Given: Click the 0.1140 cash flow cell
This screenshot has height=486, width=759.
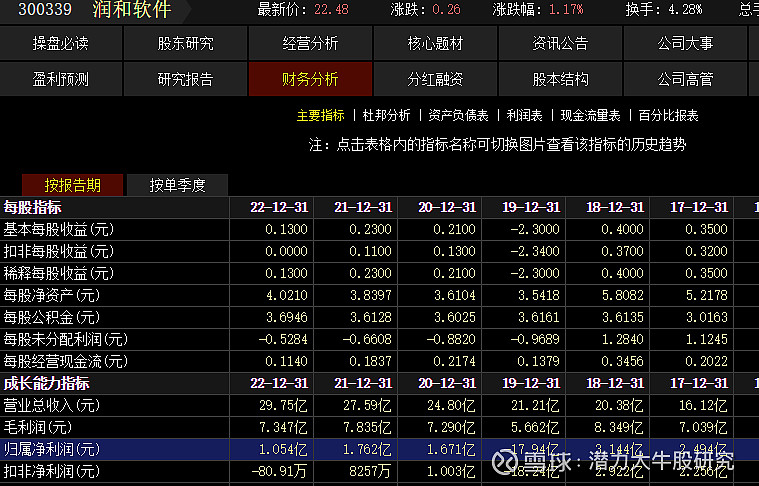Looking at the screenshot, I should click(287, 361).
